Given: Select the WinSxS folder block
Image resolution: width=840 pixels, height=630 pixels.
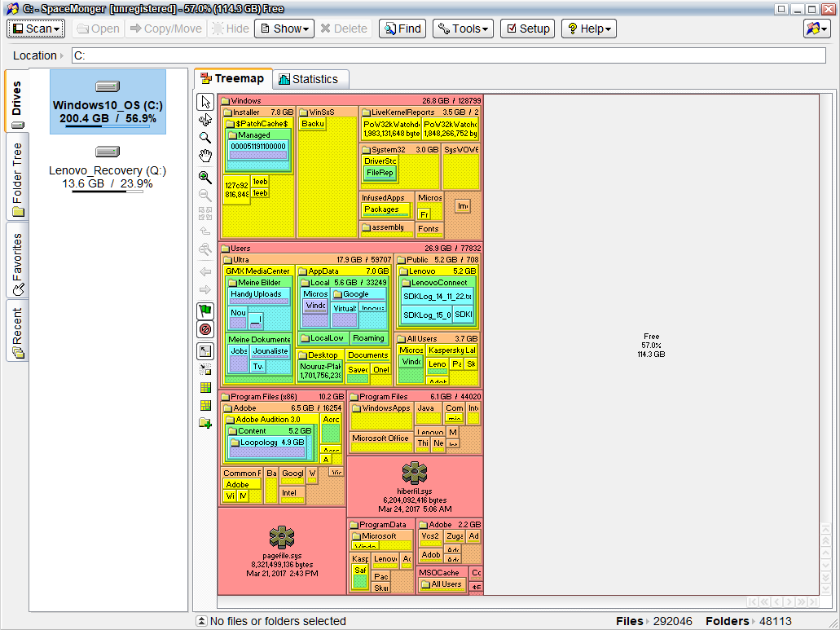Looking at the screenshot, I should (328, 173).
